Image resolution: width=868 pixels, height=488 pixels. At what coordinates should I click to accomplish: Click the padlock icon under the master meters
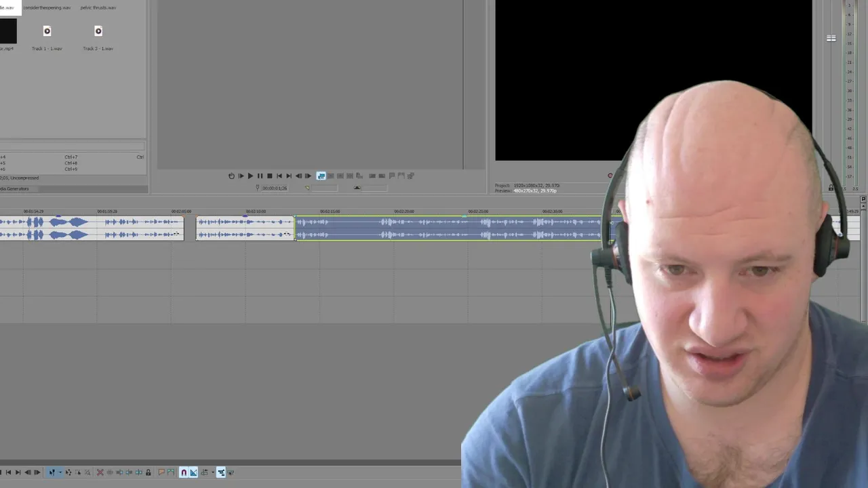[831, 188]
